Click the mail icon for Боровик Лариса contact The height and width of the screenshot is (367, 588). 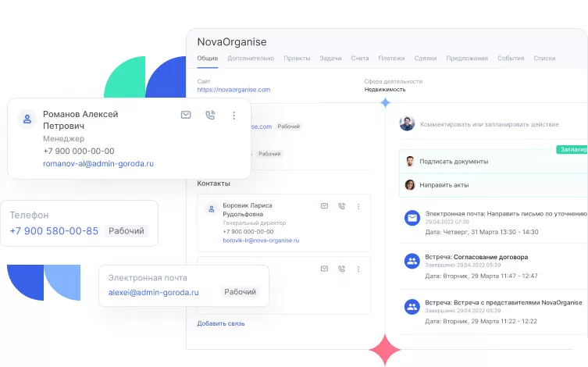tap(324, 206)
